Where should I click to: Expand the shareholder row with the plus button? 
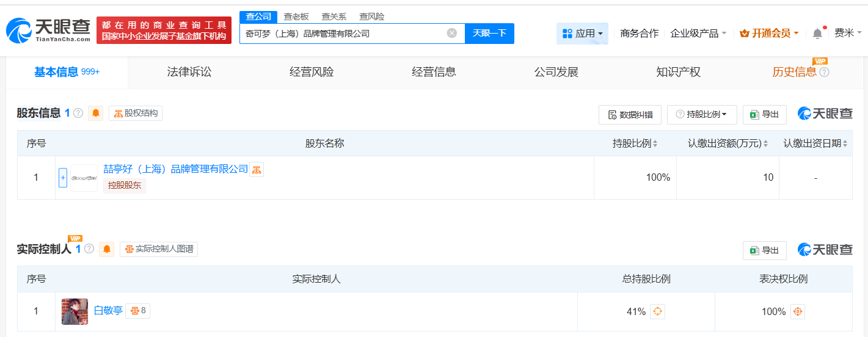pyautogui.click(x=63, y=178)
